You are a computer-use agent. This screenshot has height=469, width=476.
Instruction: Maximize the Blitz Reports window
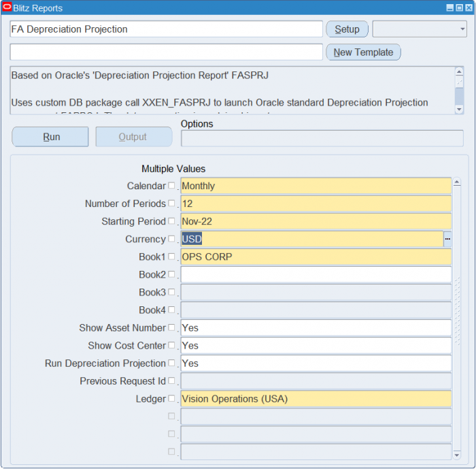460,8
